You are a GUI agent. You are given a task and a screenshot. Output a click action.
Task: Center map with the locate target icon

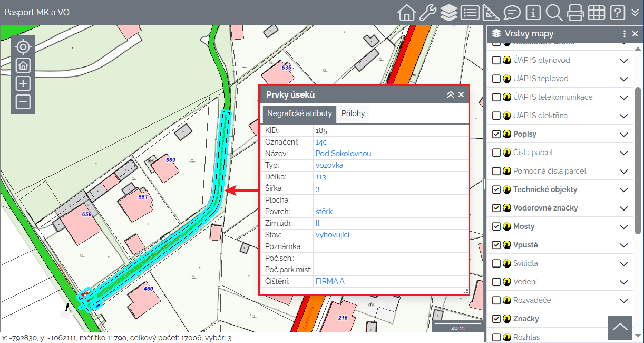(x=23, y=47)
